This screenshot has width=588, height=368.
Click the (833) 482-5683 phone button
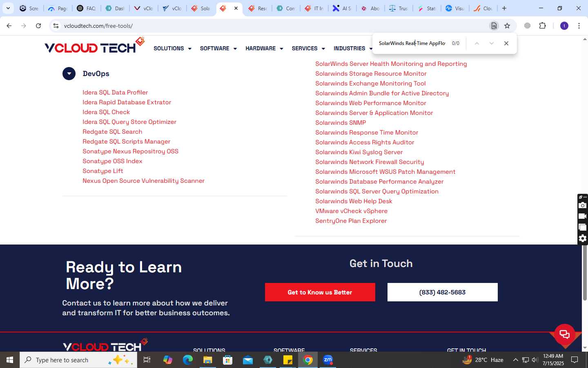(x=442, y=292)
